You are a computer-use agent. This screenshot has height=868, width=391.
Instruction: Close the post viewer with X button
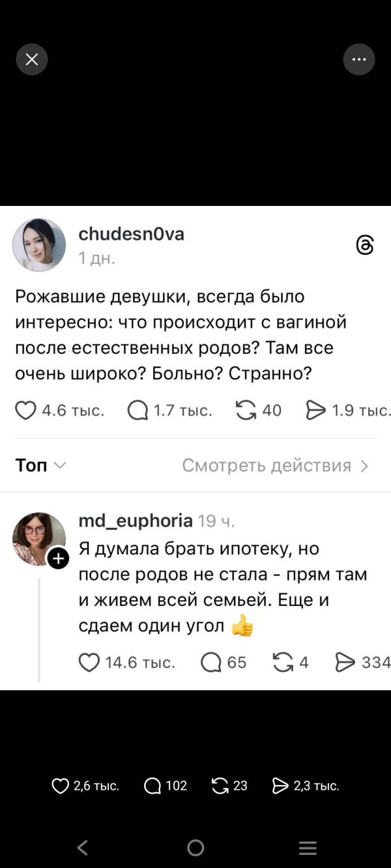[x=32, y=60]
